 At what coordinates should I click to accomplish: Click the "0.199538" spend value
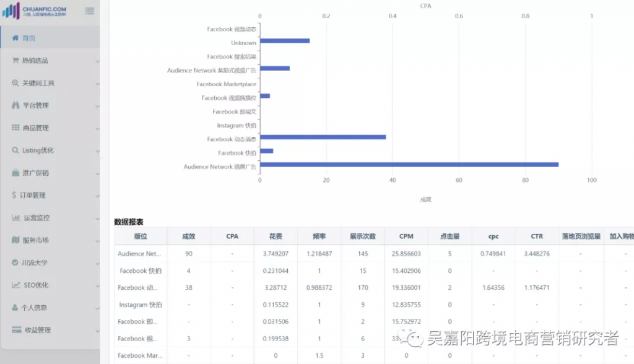276,339
